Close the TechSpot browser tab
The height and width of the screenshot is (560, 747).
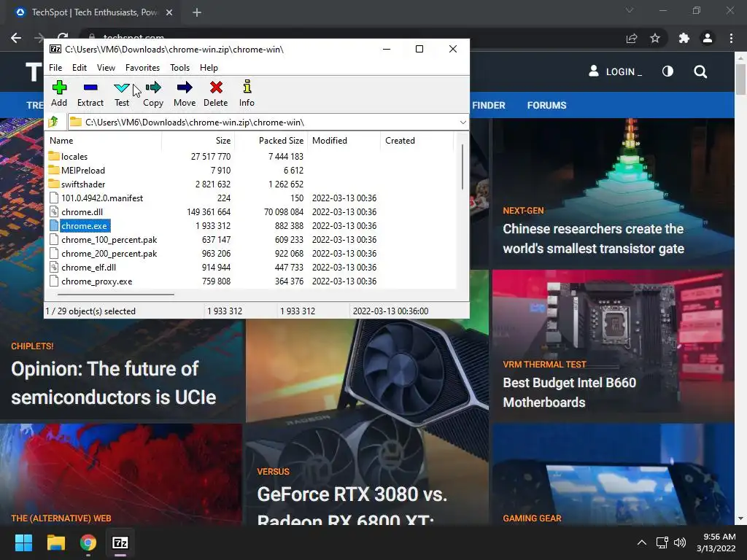169,12
